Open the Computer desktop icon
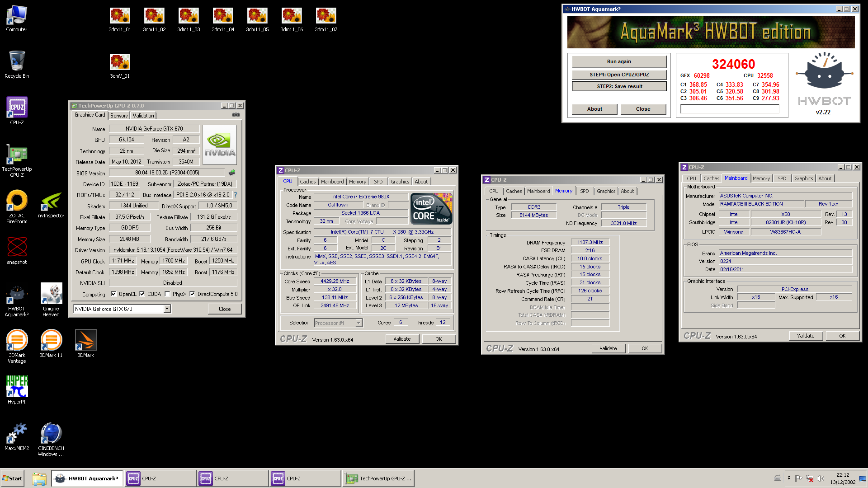The width and height of the screenshot is (868, 488). pyautogui.click(x=17, y=19)
